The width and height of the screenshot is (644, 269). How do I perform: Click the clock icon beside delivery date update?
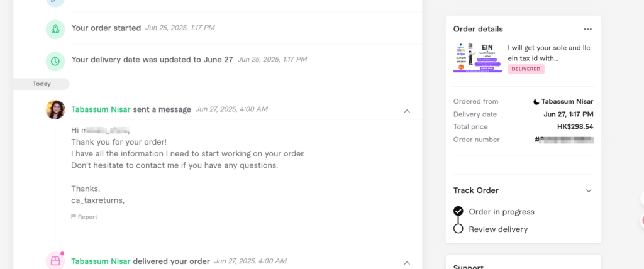click(x=55, y=61)
